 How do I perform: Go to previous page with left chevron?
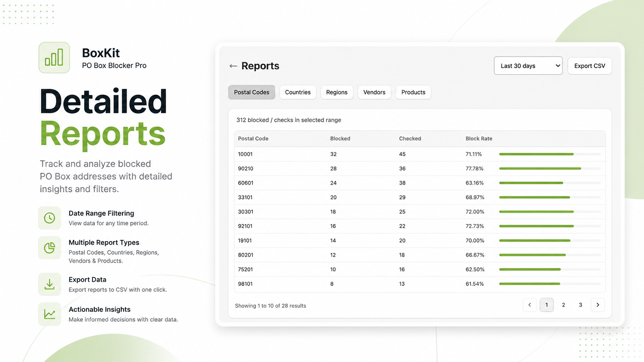tap(530, 305)
